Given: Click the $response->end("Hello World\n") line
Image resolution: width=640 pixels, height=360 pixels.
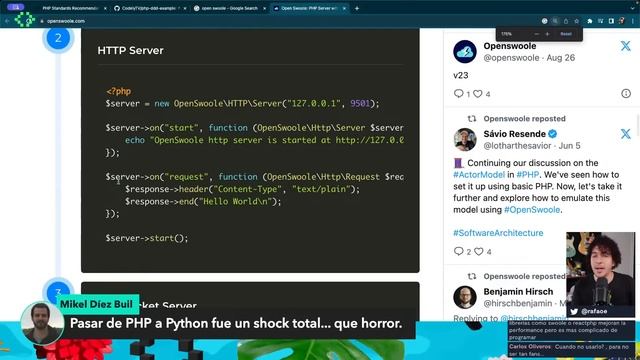Looking at the screenshot, I should (x=203, y=201).
